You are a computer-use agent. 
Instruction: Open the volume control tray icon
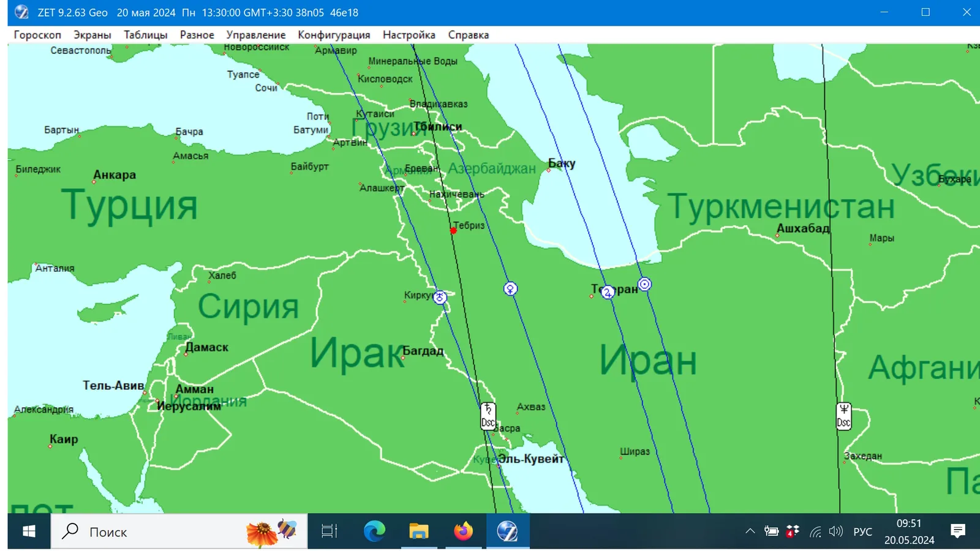pyautogui.click(x=835, y=531)
